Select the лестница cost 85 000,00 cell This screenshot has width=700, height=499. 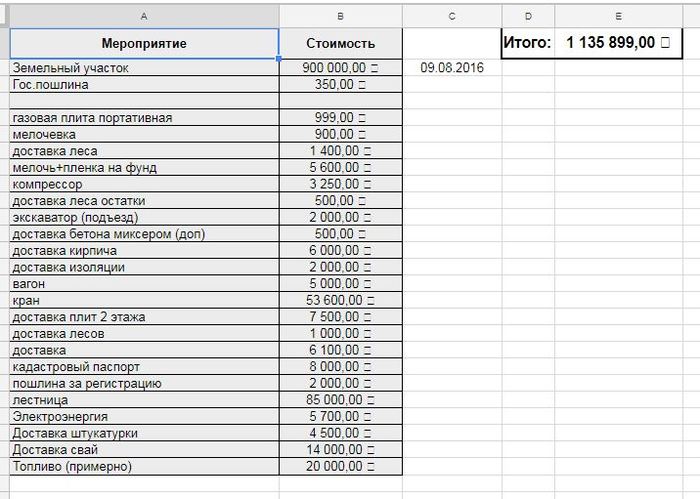tap(340, 400)
